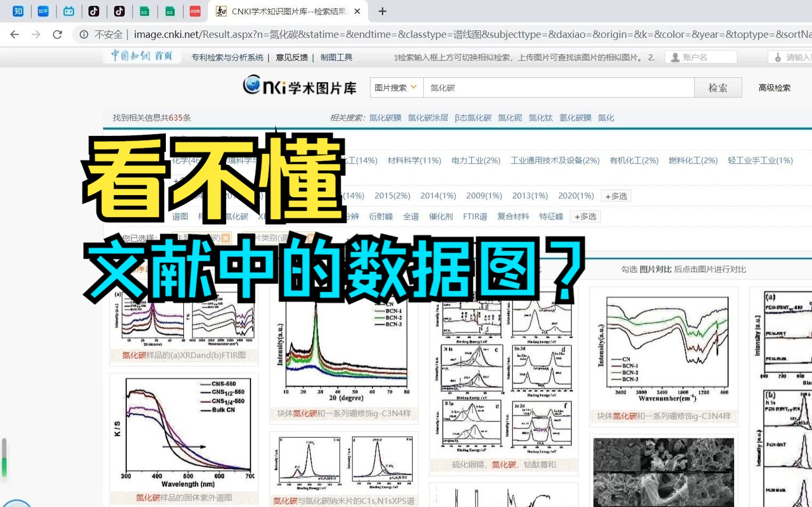Filter by subject 材料科学(11%)

(x=414, y=160)
